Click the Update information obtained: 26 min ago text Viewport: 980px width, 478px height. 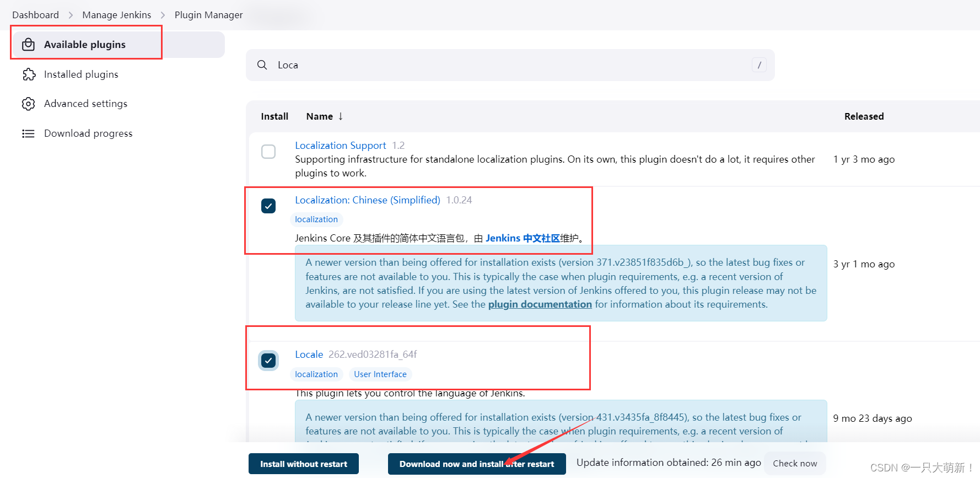click(669, 463)
